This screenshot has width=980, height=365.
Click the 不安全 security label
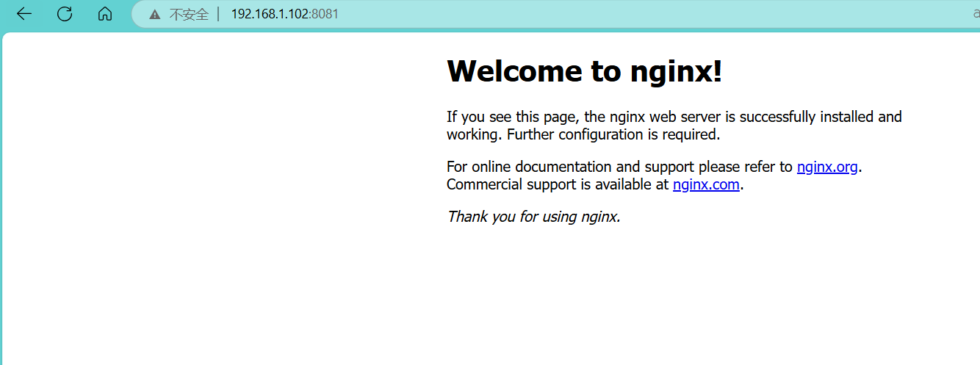pyautogui.click(x=189, y=14)
